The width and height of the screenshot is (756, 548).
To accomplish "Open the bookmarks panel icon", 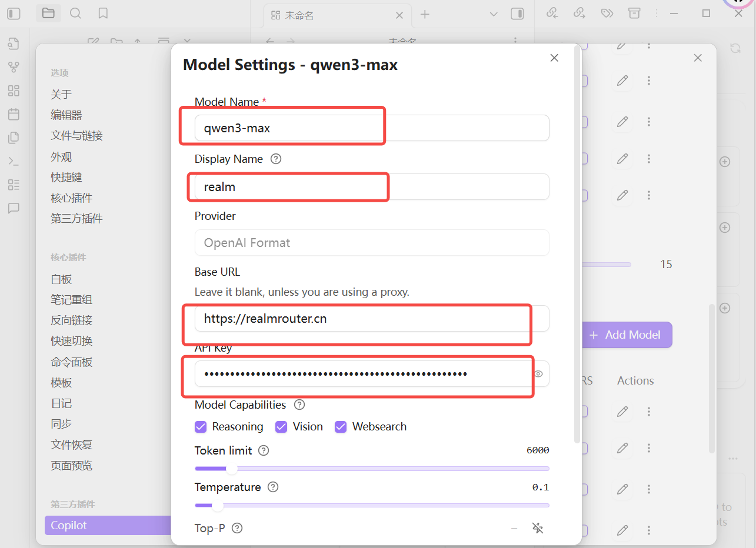I will tap(103, 14).
